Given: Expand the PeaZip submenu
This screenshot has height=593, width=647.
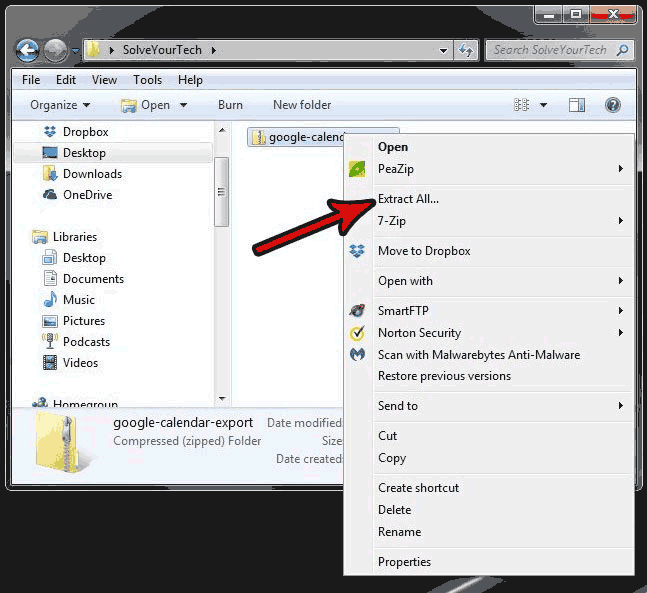Looking at the screenshot, I should (x=621, y=168).
